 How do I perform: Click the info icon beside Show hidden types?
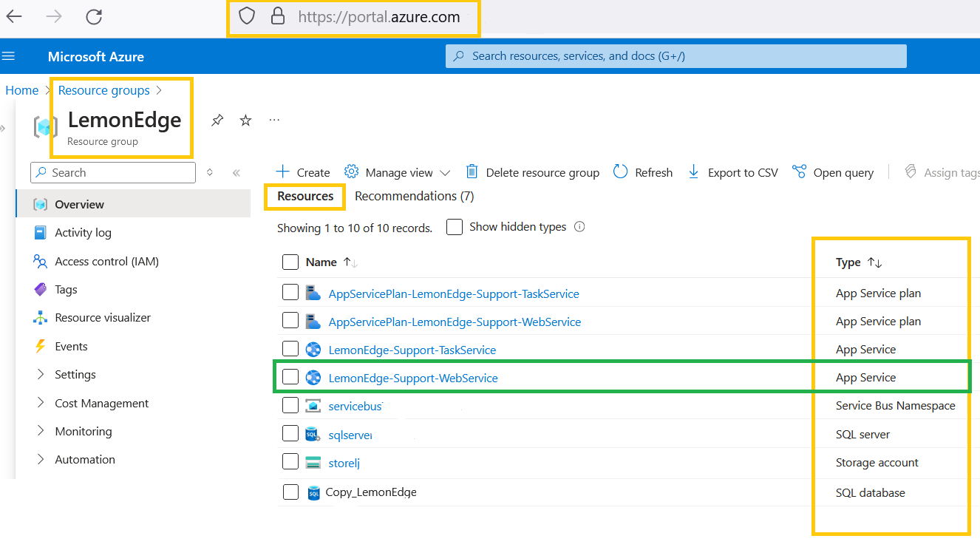[579, 227]
